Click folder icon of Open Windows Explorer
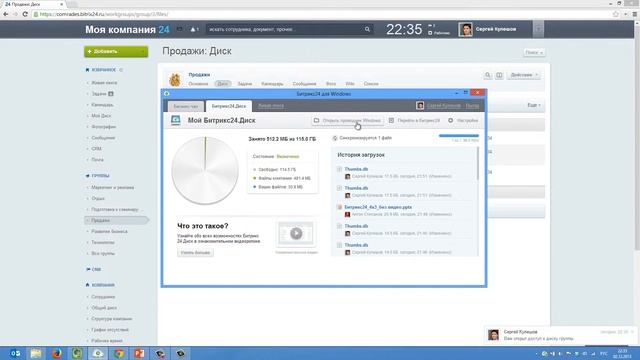 [x=316, y=120]
